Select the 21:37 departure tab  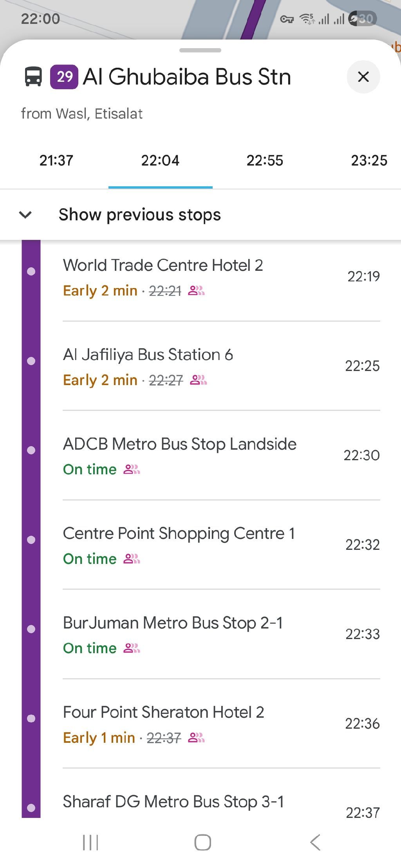click(x=56, y=160)
